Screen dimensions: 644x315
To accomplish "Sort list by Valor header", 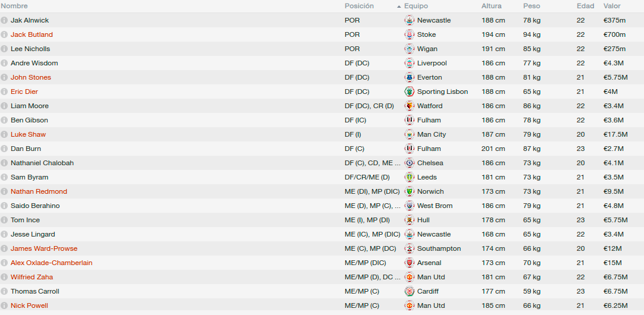I will coord(612,6).
